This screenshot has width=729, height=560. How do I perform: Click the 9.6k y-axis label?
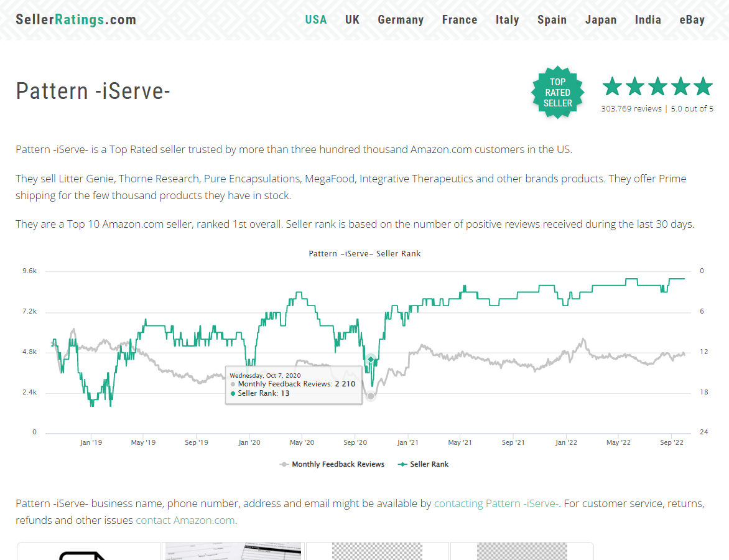(x=29, y=271)
